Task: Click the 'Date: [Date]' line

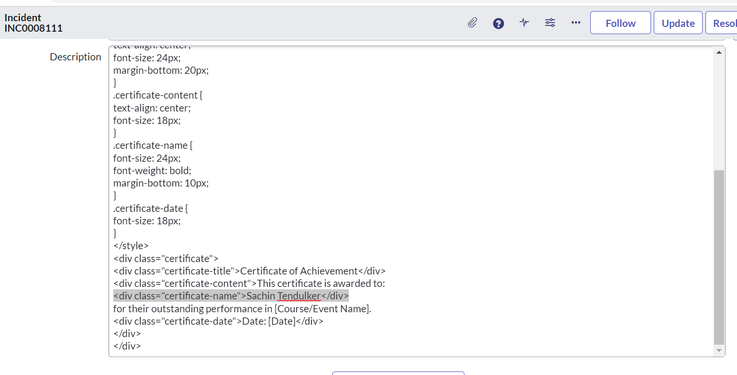Action: click(x=218, y=321)
